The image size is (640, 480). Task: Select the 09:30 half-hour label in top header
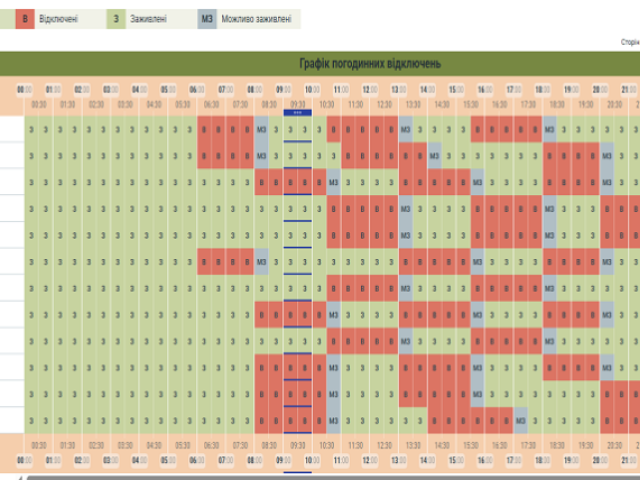(297, 103)
